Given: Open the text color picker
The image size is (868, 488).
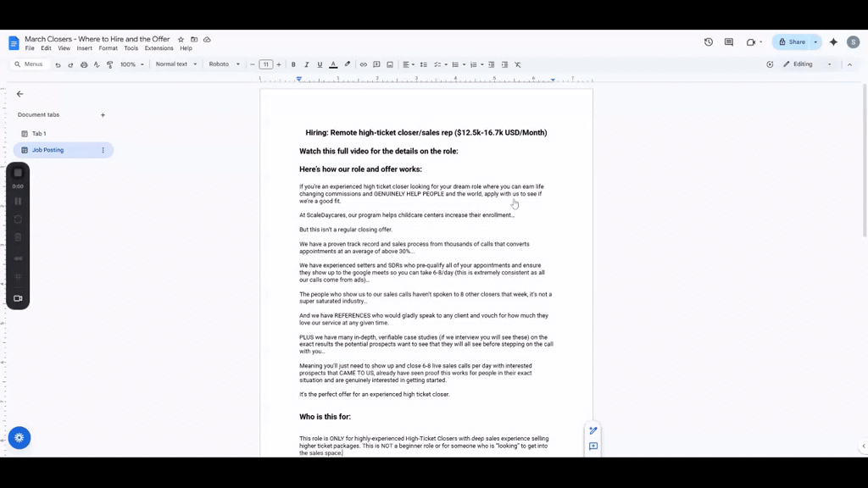Looking at the screenshot, I should pos(333,64).
